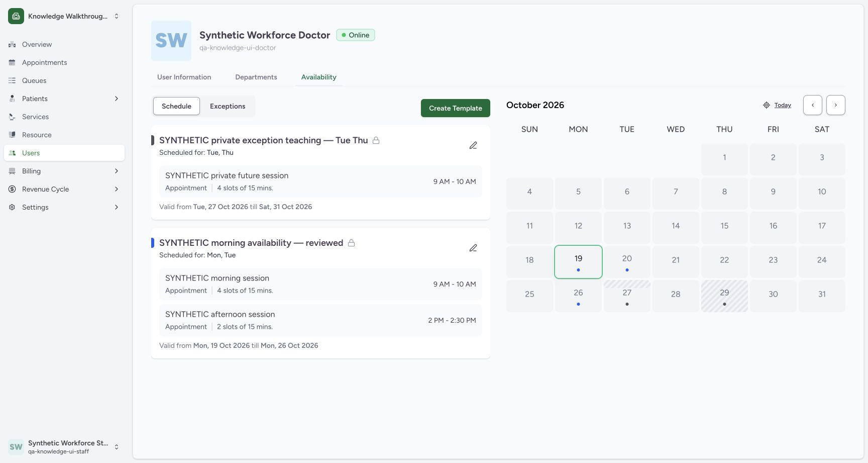
Task: Jump to Today in calendar
Action: [x=777, y=105]
